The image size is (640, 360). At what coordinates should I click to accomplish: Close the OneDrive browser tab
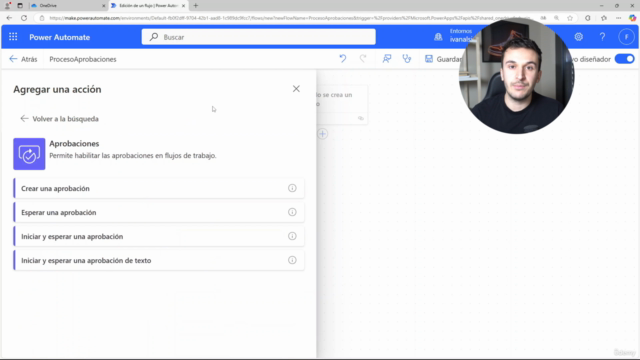pos(103,6)
